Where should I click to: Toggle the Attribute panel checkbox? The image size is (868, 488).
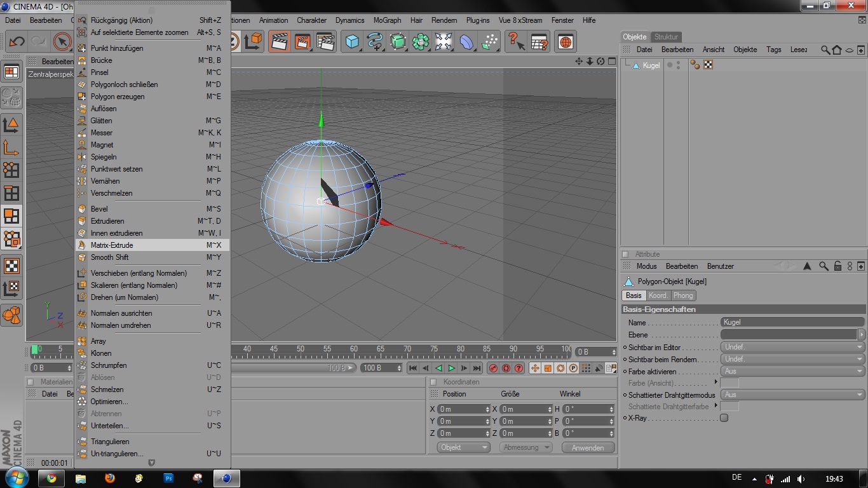[x=625, y=254]
